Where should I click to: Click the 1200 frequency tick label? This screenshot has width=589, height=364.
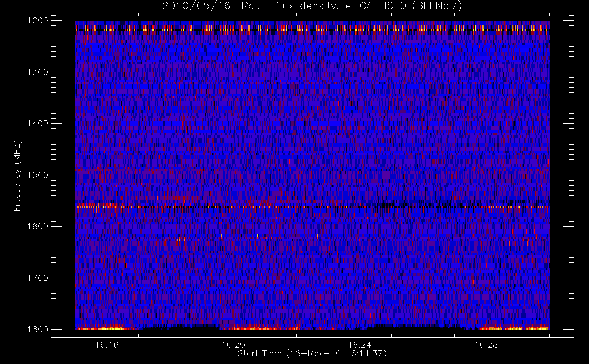[x=38, y=21]
